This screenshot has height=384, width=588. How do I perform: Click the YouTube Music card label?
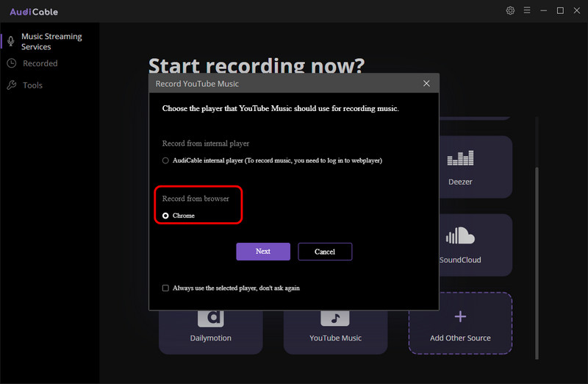click(x=335, y=338)
